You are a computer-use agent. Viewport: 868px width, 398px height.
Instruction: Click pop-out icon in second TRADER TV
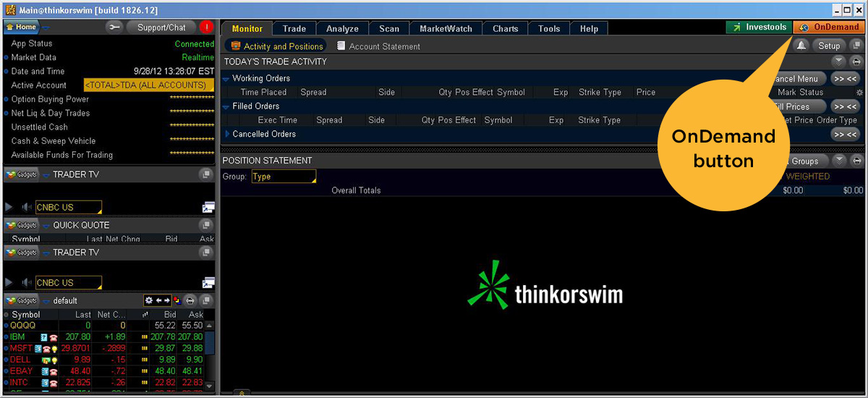click(x=208, y=283)
